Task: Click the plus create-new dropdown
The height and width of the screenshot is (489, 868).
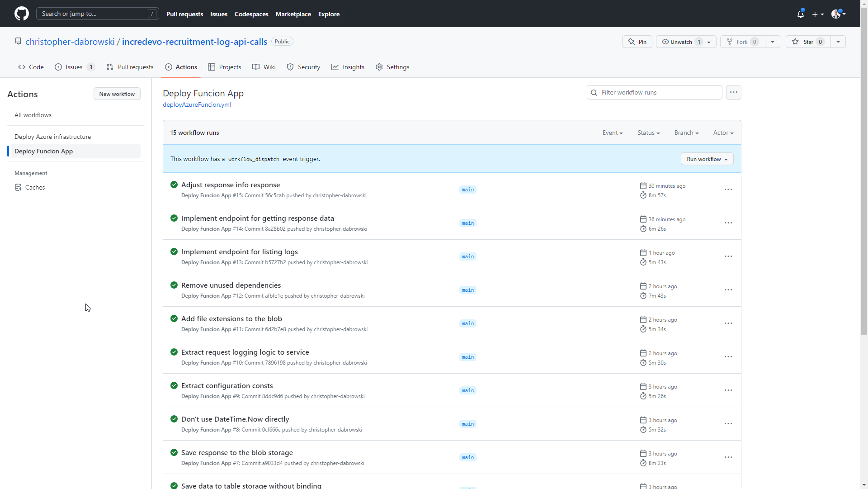Action: coord(817,14)
